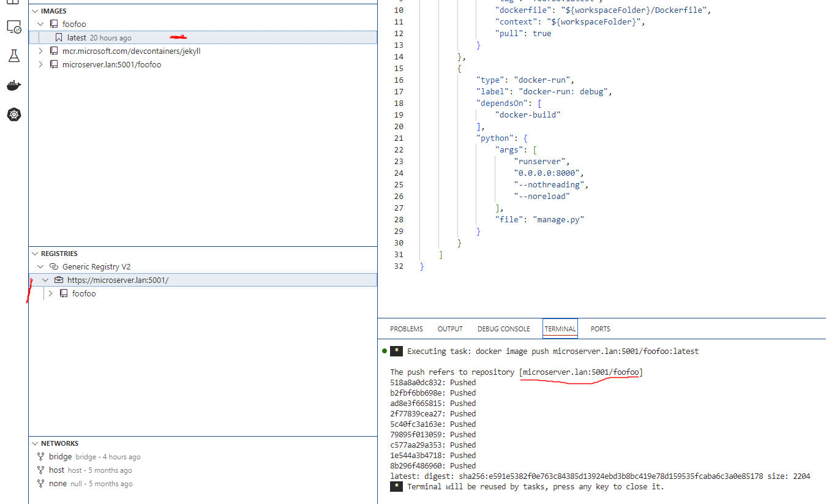826x504 pixels.
Task: Select the none network entry
Action: [x=203, y=484]
